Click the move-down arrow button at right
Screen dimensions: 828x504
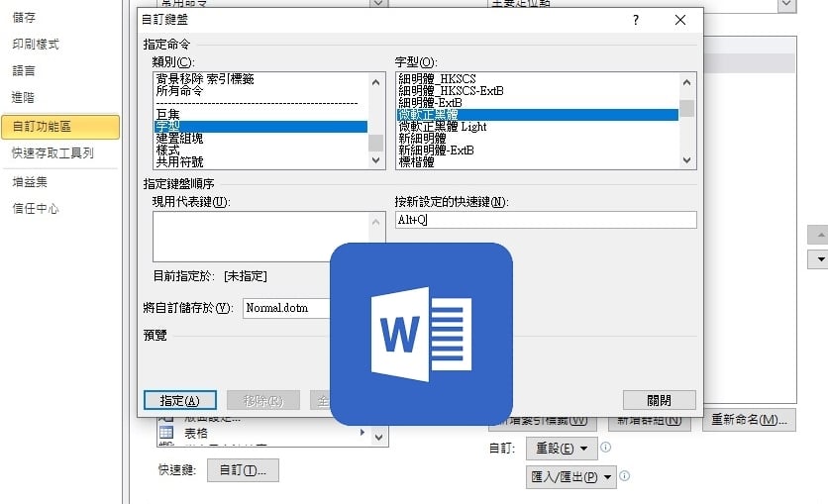[x=820, y=259]
